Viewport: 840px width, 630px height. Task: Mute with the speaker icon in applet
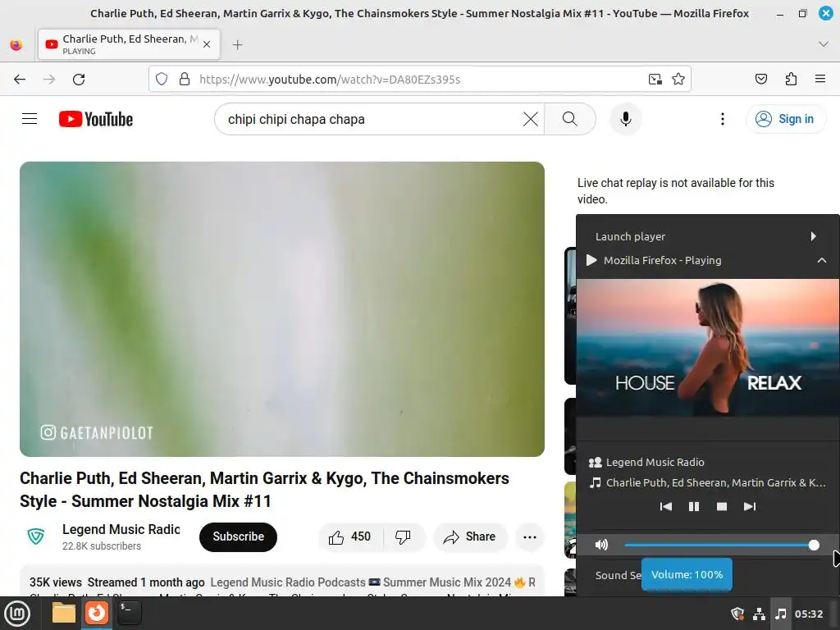(x=601, y=545)
